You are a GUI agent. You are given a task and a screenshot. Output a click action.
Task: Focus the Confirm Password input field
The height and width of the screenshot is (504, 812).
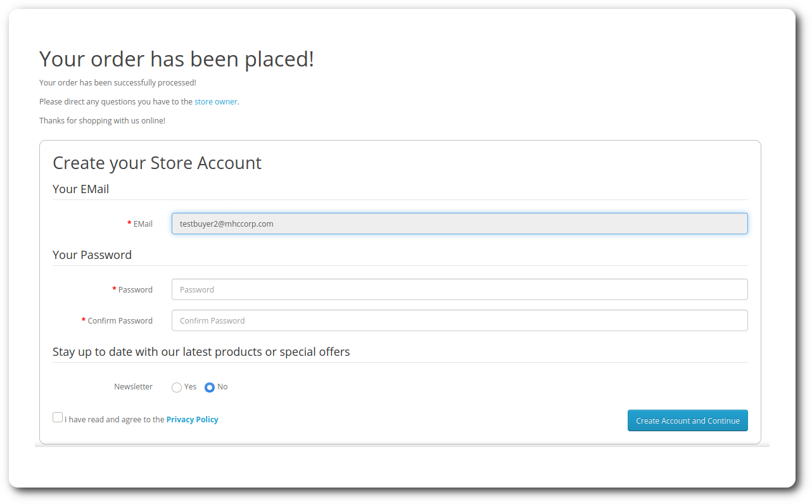point(459,320)
